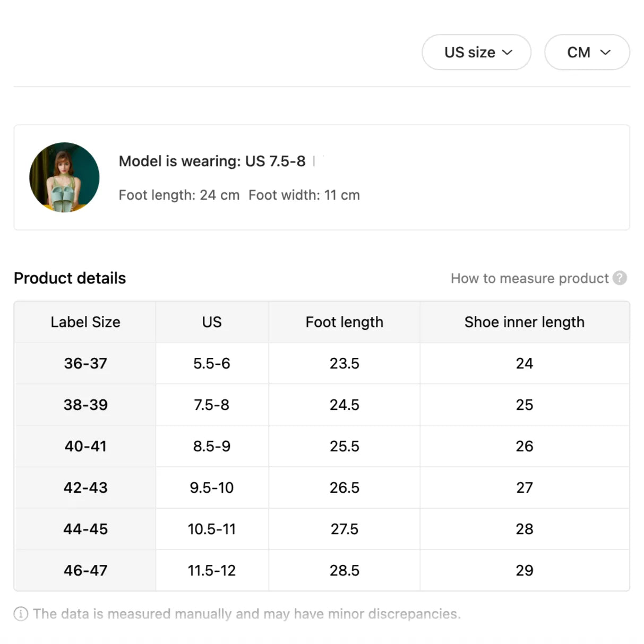
Task: Click the Foot length column header
Action: [344, 322]
